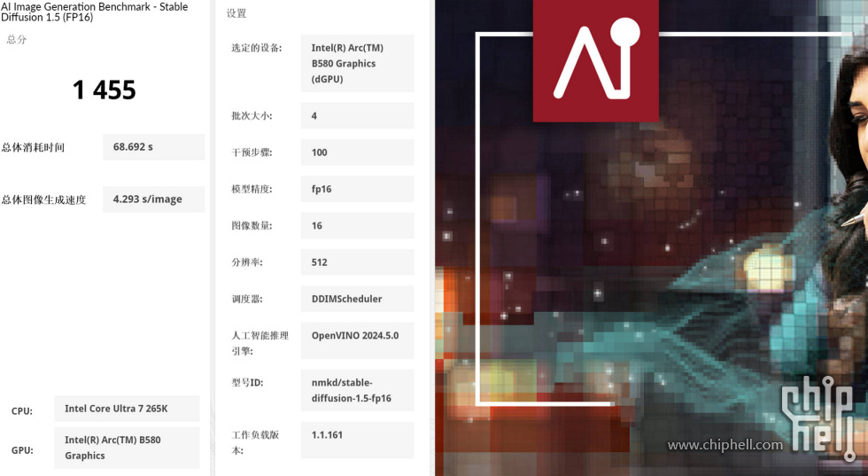Click the 分辨率 label
The height and width of the screenshot is (476, 868).
pyautogui.click(x=247, y=262)
